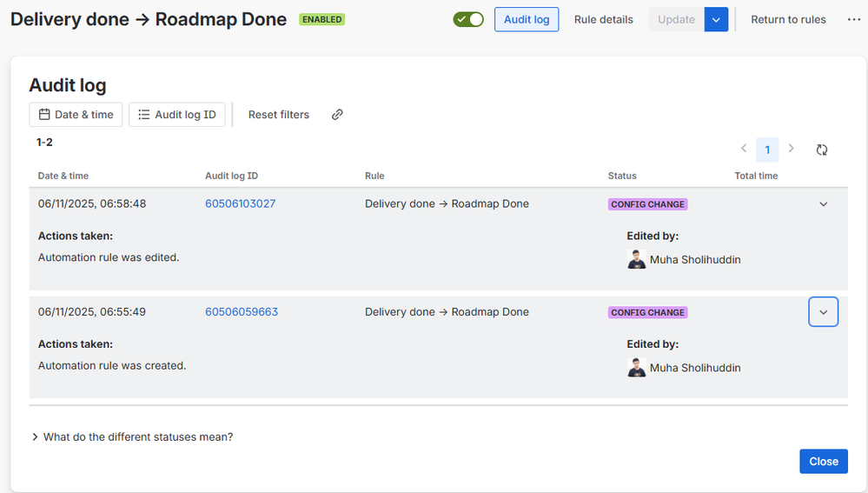The height and width of the screenshot is (493, 868).
Task: Click the Date & time column header
Action: (x=63, y=176)
